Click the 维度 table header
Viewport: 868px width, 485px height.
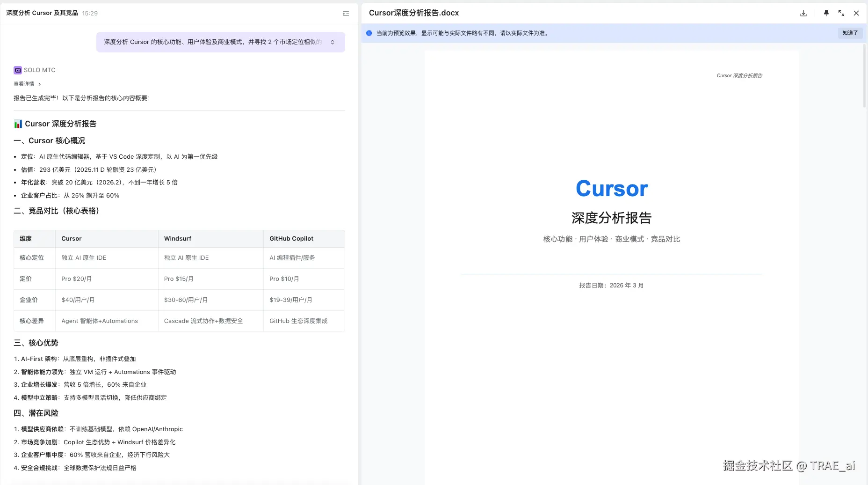point(26,239)
